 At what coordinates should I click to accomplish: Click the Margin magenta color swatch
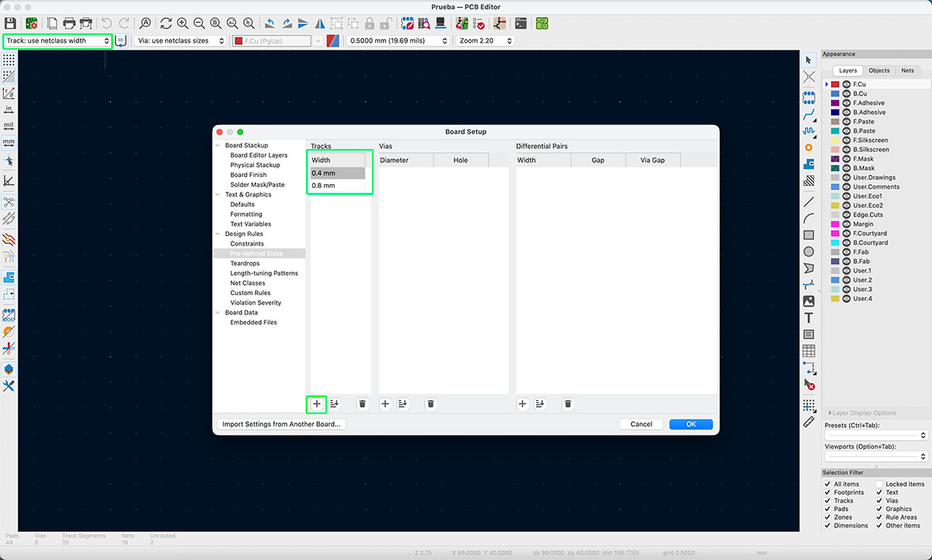click(835, 224)
